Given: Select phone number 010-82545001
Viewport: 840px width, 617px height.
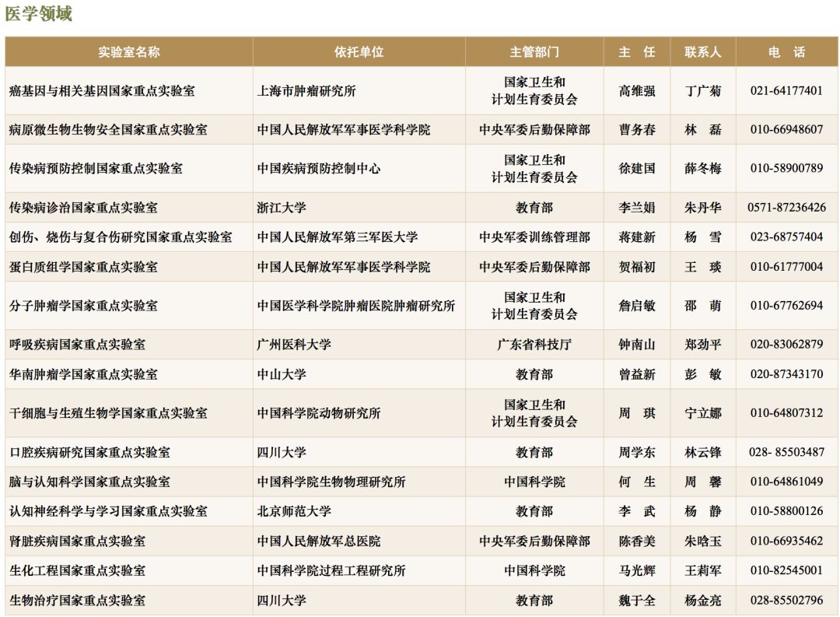Looking at the screenshot, I should click(x=786, y=570).
